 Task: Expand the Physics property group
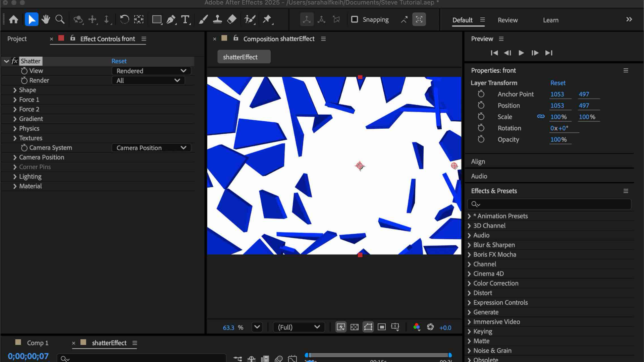(x=29, y=128)
